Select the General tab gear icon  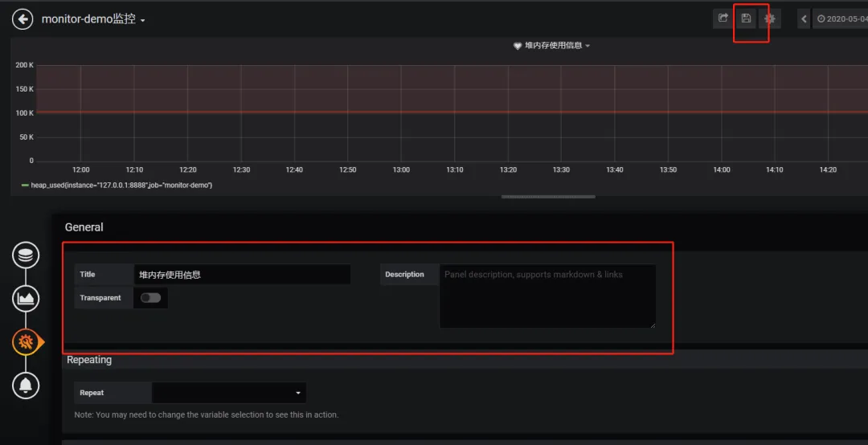pyautogui.click(x=26, y=342)
